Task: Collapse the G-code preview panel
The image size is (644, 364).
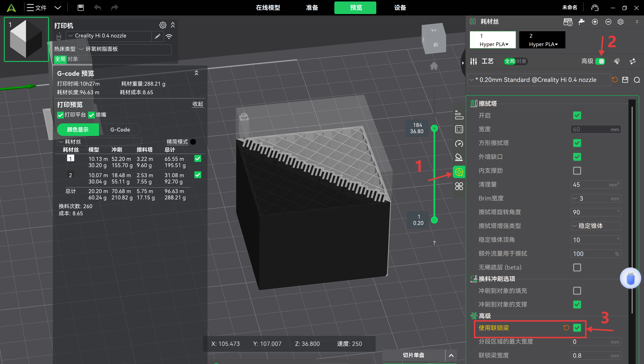Action: [196, 73]
